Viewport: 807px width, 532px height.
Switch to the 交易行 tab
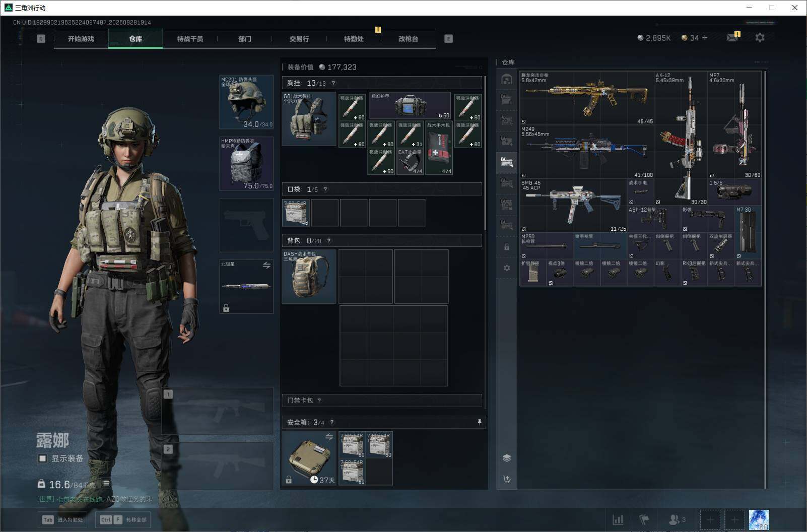coord(299,39)
